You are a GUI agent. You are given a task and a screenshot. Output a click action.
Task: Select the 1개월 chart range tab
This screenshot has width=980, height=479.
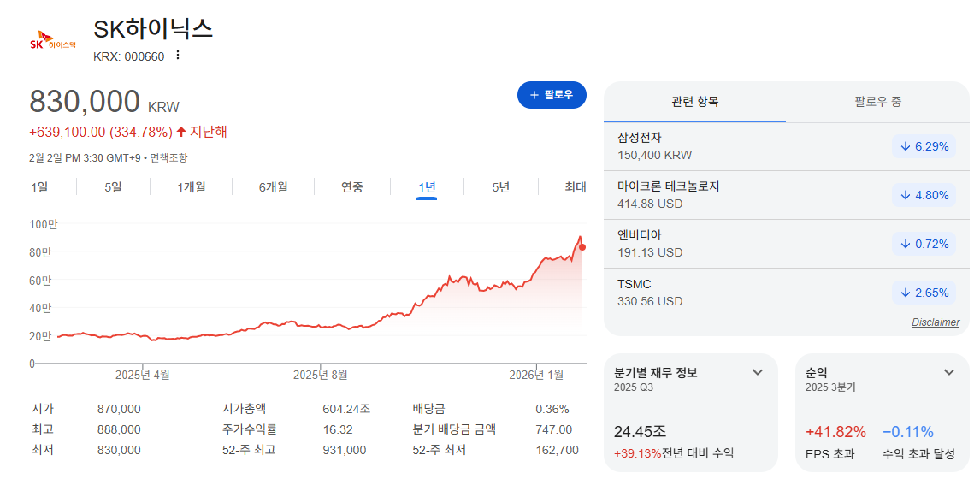tap(192, 186)
